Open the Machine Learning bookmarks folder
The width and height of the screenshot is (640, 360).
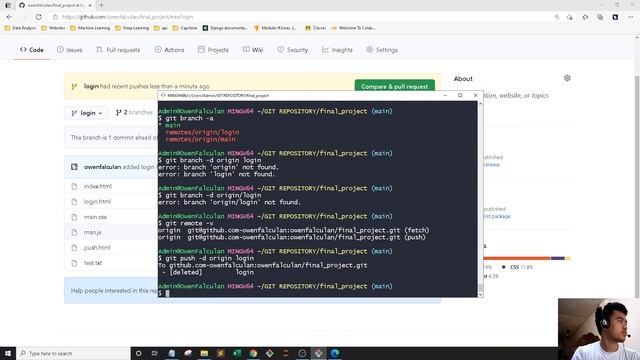click(90, 28)
